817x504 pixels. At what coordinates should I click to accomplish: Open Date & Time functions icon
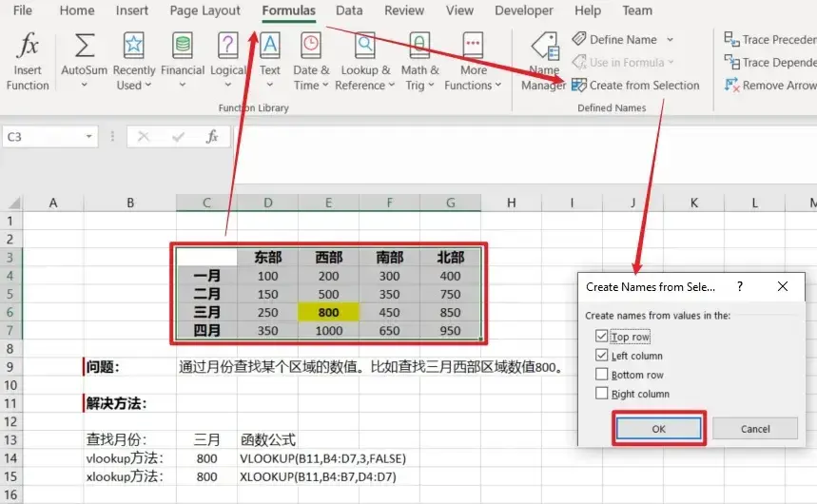(311, 45)
